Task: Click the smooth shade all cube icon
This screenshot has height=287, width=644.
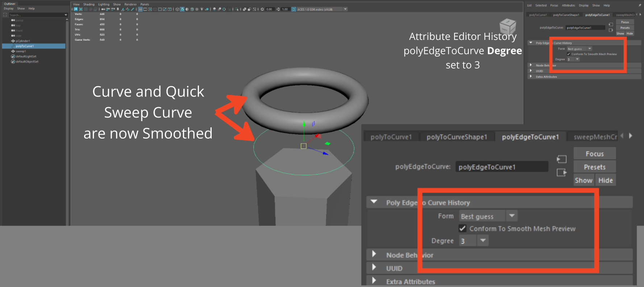Action: pyautogui.click(x=182, y=9)
